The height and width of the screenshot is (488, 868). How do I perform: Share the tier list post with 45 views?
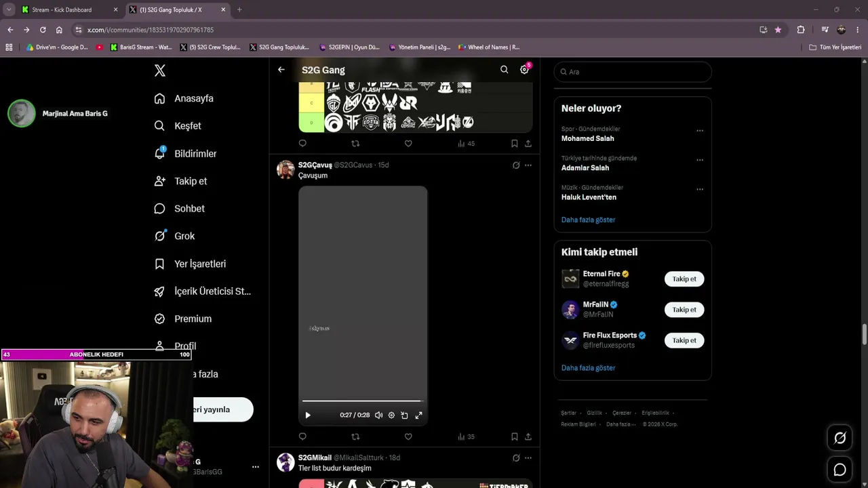pyautogui.click(x=528, y=144)
